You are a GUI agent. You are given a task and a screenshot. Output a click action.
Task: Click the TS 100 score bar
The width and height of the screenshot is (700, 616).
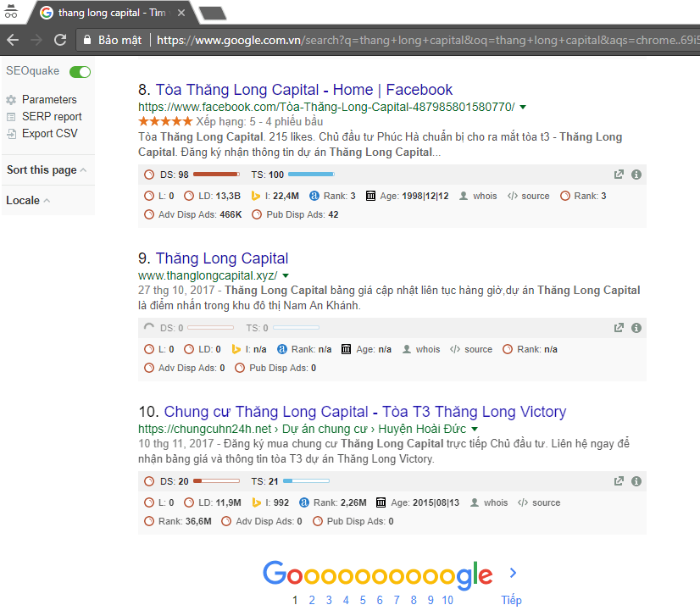tap(311, 174)
